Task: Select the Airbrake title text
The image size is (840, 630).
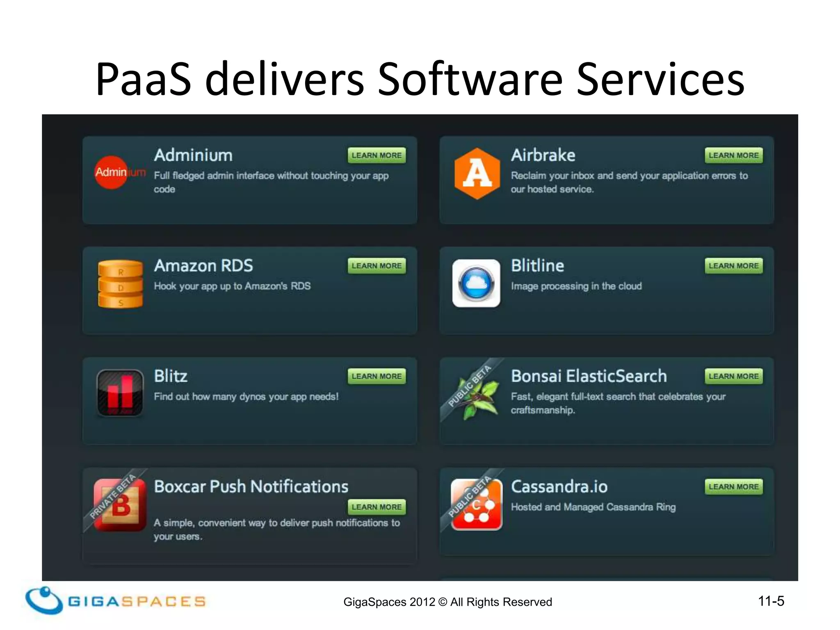Action: click(x=543, y=155)
